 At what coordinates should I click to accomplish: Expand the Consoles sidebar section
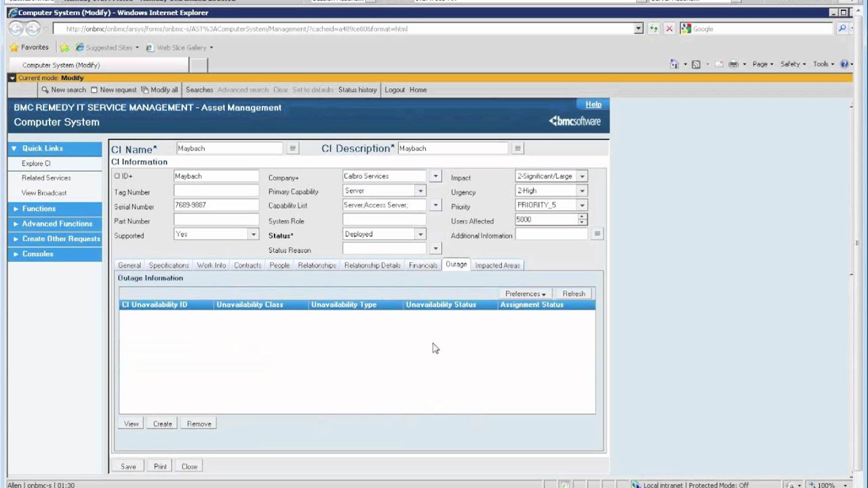tap(56, 253)
